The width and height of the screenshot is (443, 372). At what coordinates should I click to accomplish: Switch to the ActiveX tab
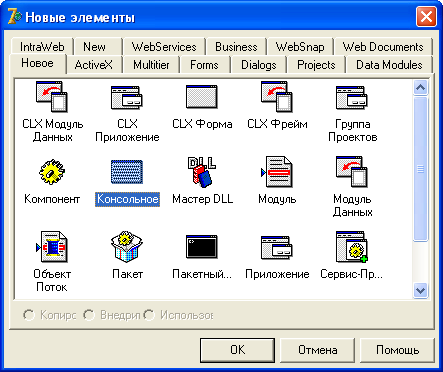(94, 65)
